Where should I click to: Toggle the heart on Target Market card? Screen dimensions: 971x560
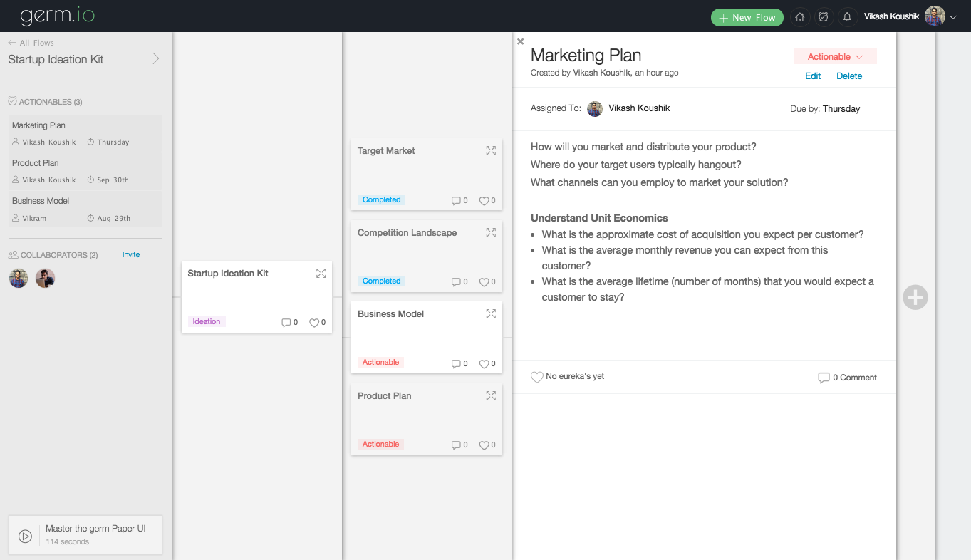(484, 201)
